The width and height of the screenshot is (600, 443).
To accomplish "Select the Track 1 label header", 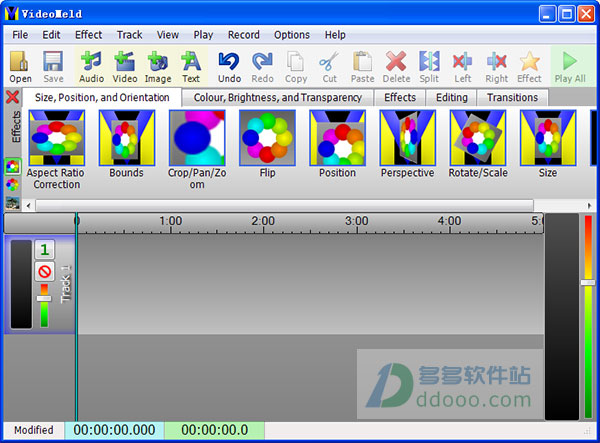I will pos(66,284).
